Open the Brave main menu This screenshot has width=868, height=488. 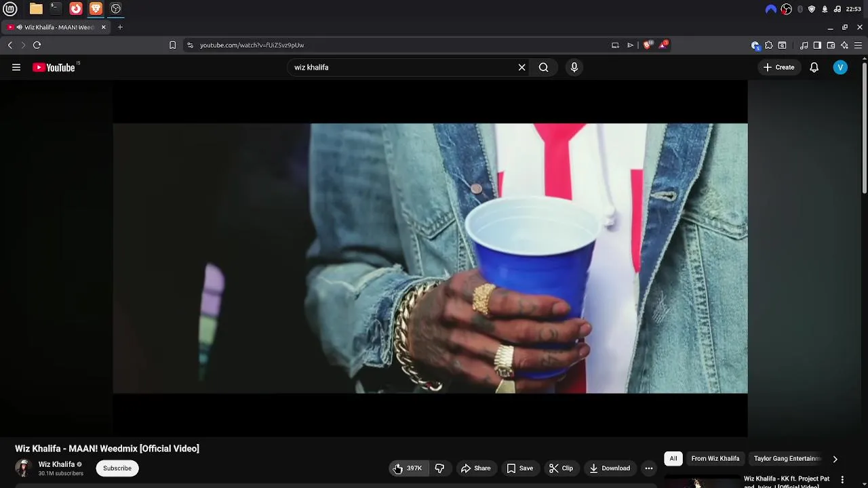point(858,45)
